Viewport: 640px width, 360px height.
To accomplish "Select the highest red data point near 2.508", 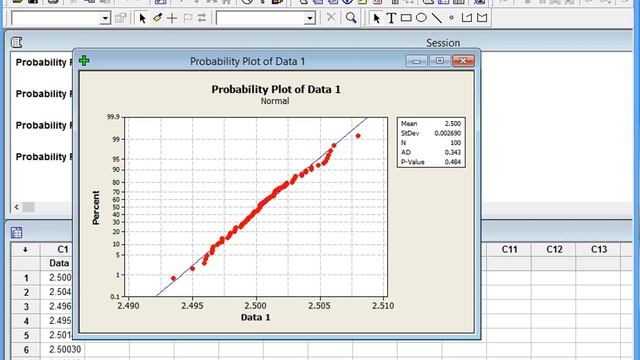I will coord(358,136).
